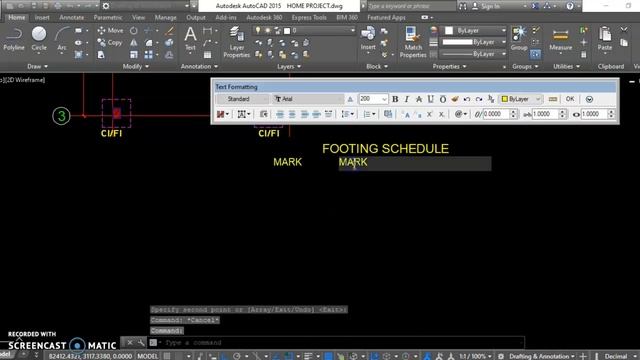This screenshot has width=640, height=360.
Task: Open the Express Tools ribbon tab
Action: tap(309, 18)
